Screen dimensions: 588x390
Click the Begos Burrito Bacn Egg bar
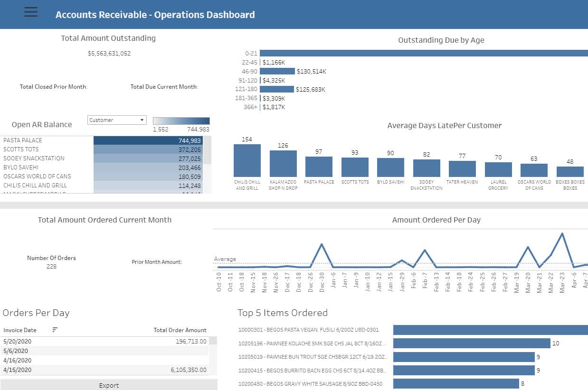coord(464,370)
